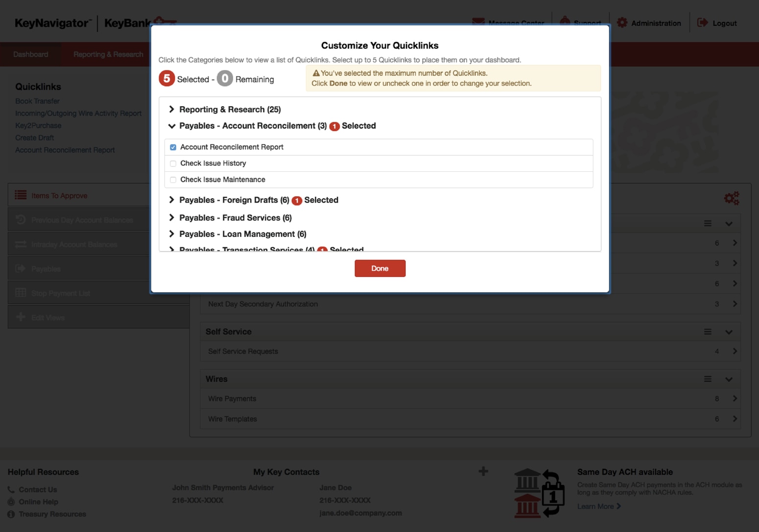Screen dimensions: 759x532
Task: Open the Logout icon in header
Action: [703, 23]
